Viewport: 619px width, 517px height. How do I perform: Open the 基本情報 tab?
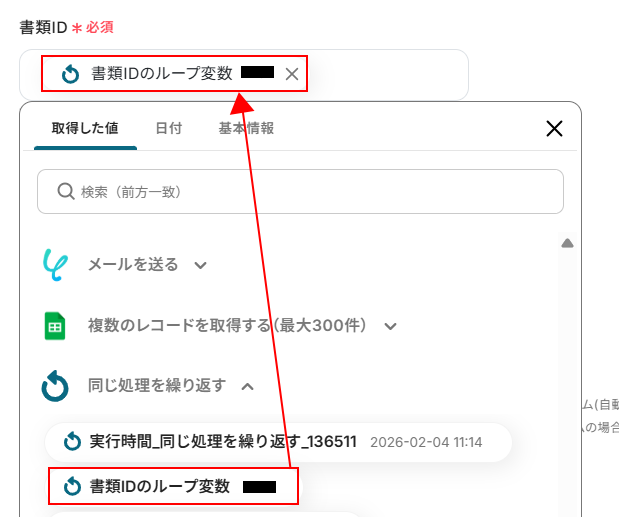[246, 128]
